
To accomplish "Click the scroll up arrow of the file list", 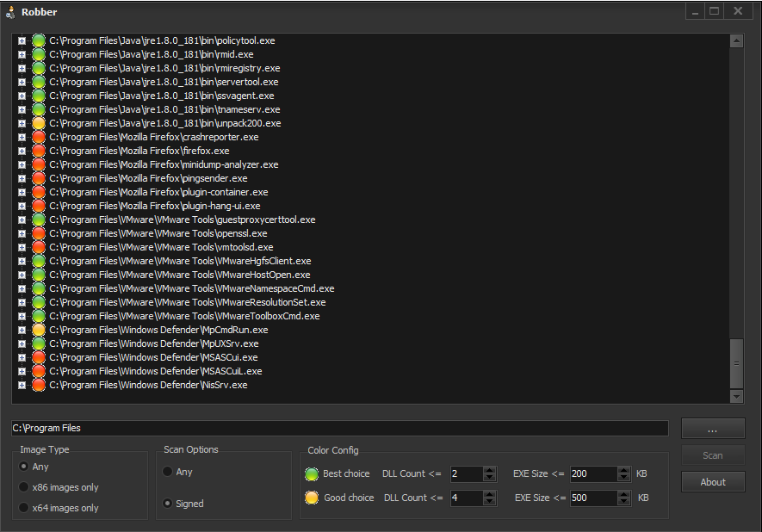I will pyautogui.click(x=736, y=41).
